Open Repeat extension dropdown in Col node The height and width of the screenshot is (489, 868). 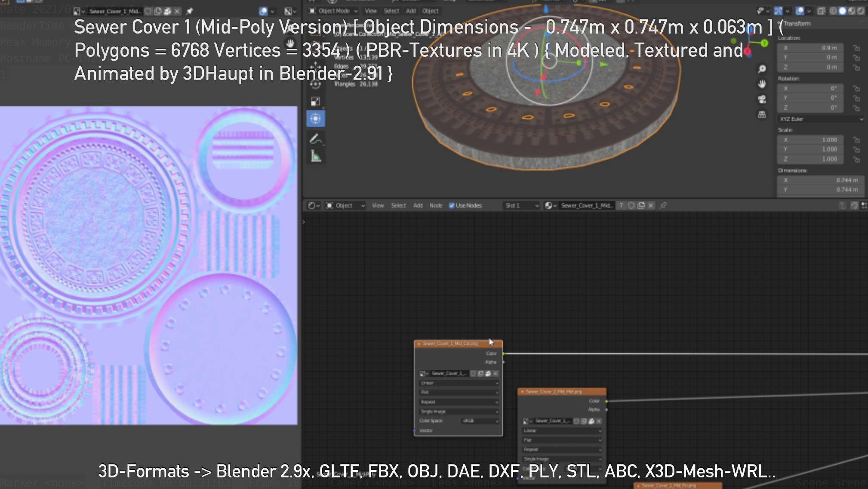(459, 402)
